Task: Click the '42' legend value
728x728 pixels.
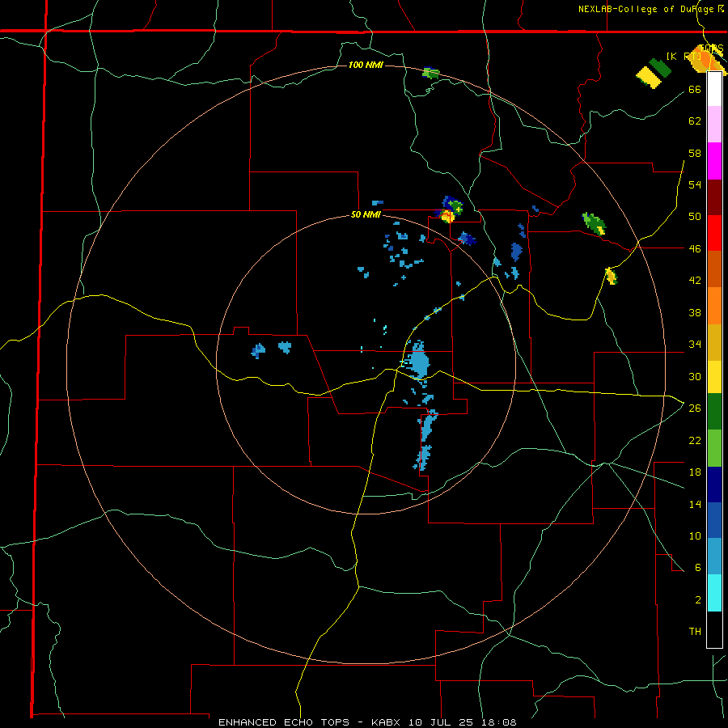Action: click(x=695, y=281)
